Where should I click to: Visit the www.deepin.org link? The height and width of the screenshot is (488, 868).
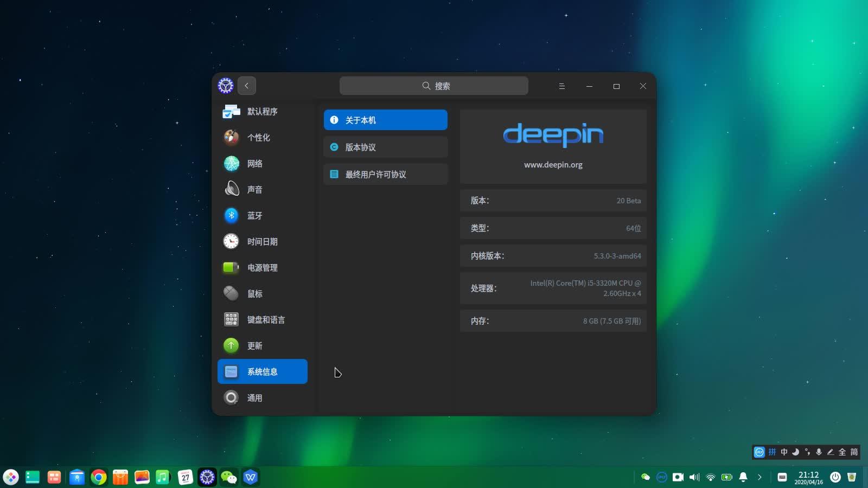(553, 164)
